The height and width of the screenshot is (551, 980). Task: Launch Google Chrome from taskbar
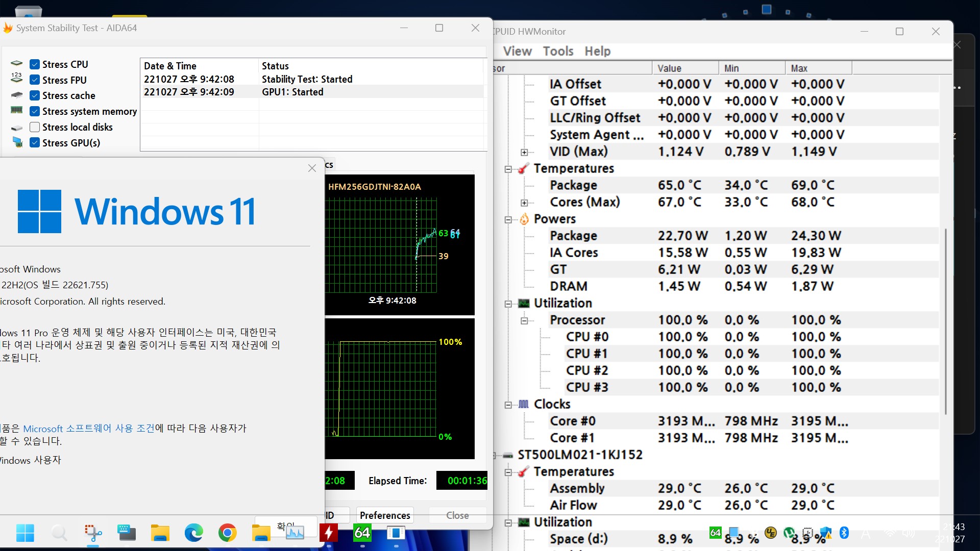(227, 533)
